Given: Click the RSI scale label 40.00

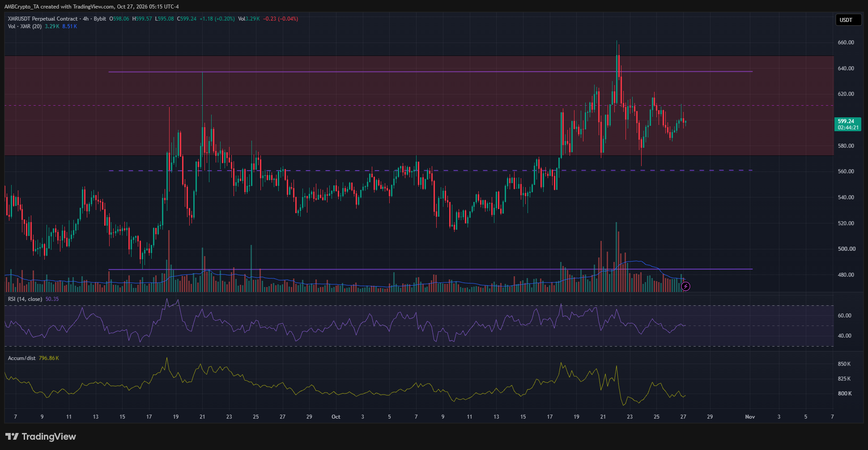Looking at the screenshot, I should point(845,336).
